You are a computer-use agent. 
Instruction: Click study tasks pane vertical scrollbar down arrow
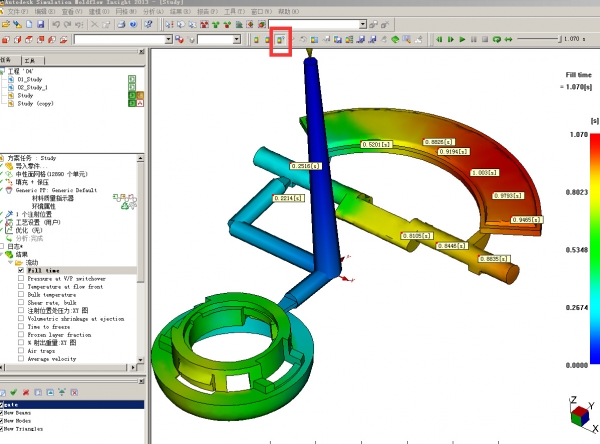pyautogui.click(x=140, y=360)
